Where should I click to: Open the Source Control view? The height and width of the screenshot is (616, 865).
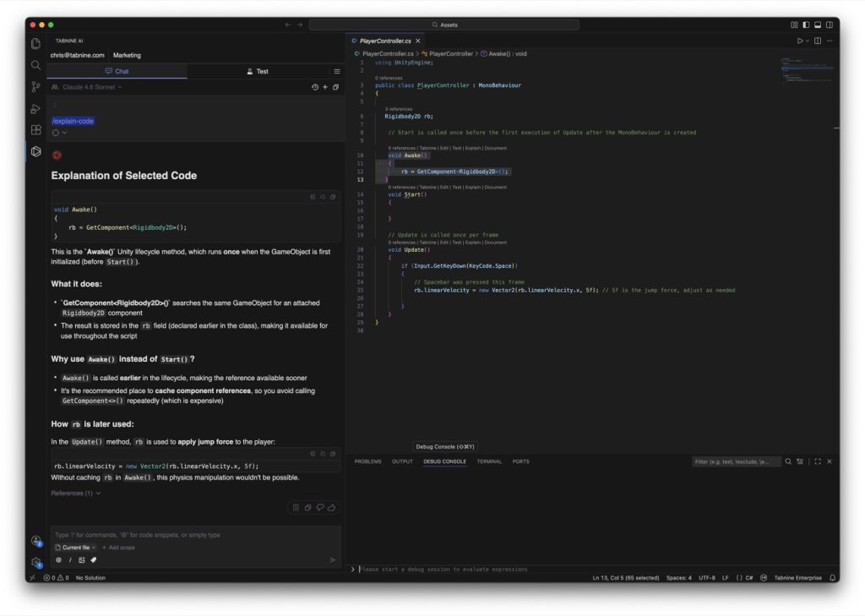[x=35, y=86]
